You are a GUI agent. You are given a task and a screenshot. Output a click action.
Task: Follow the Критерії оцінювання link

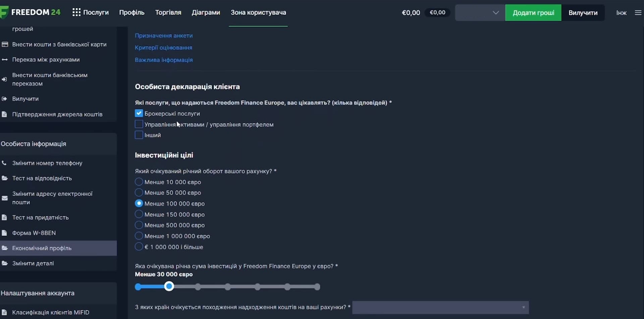(164, 48)
